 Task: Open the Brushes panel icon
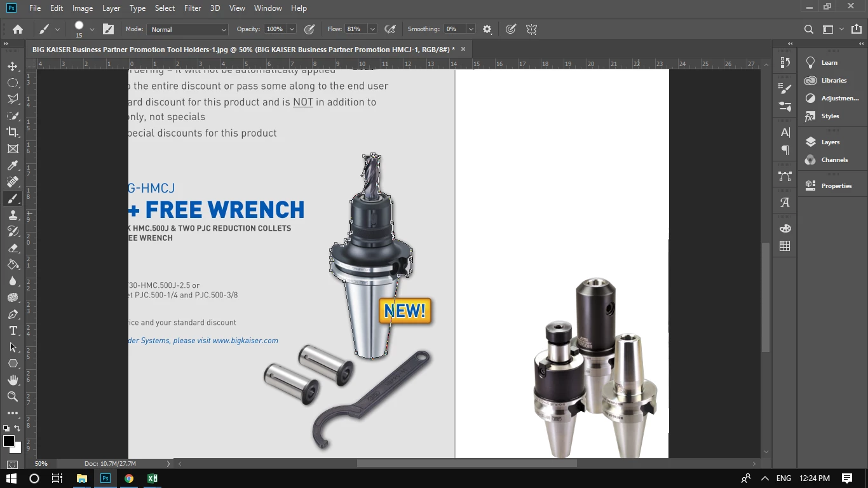(785, 89)
